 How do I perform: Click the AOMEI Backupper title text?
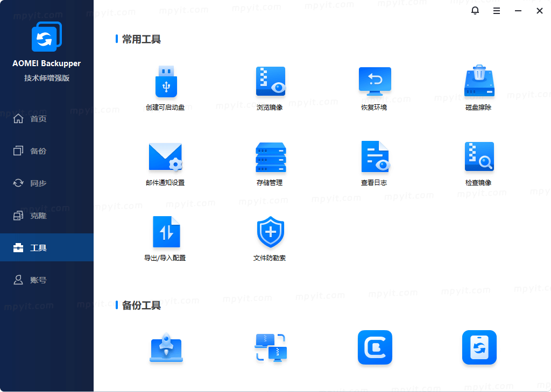pos(46,63)
